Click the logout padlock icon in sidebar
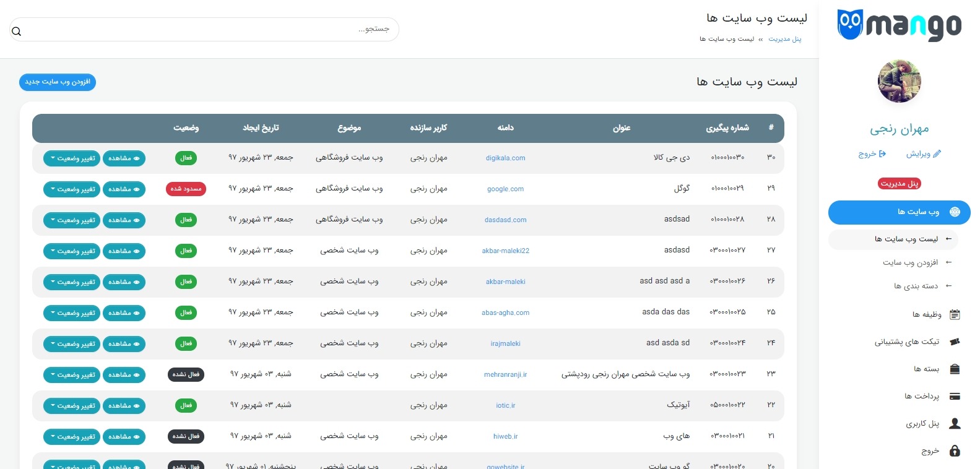 (955, 451)
